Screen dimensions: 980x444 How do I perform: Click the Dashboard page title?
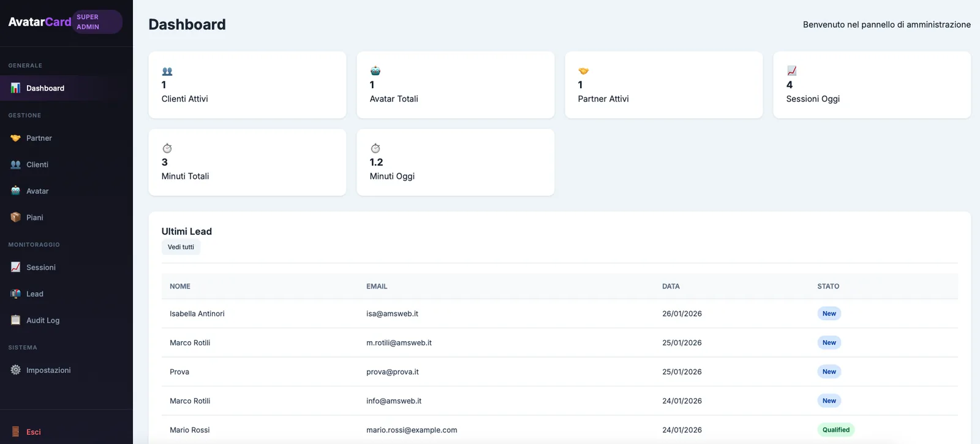pyautogui.click(x=187, y=24)
